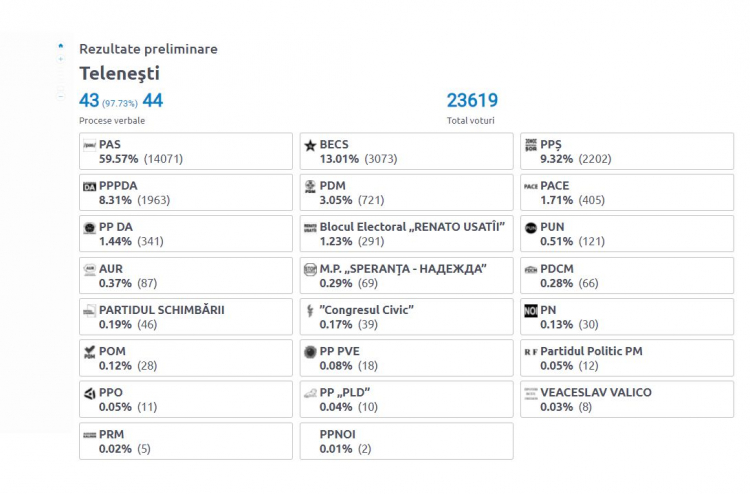Select the PPNOI results card
This screenshot has height=494, width=750.
tap(407, 441)
